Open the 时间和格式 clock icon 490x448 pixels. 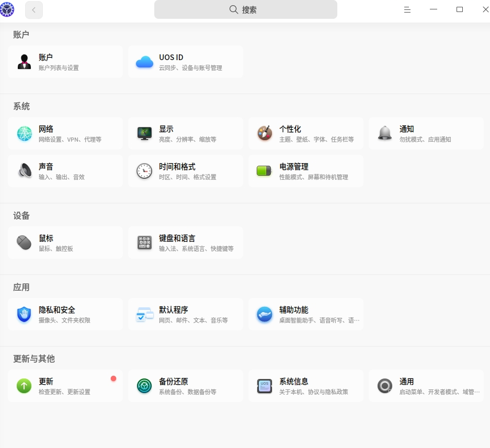point(144,171)
